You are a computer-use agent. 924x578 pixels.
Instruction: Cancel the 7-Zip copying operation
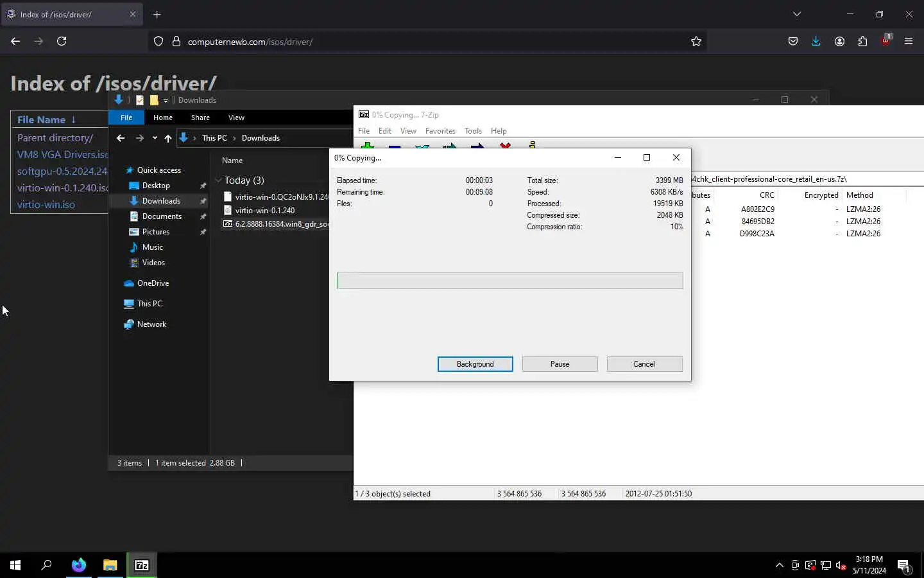click(x=644, y=364)
